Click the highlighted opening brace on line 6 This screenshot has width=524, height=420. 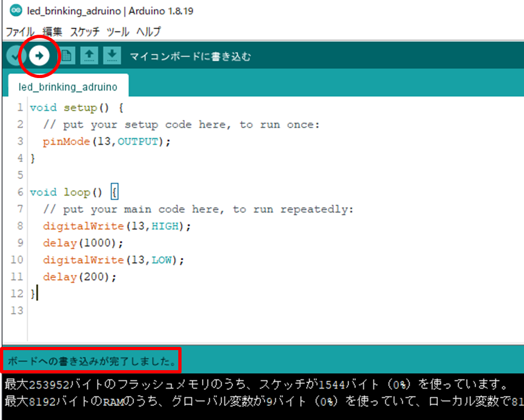[x=114, y=192]
